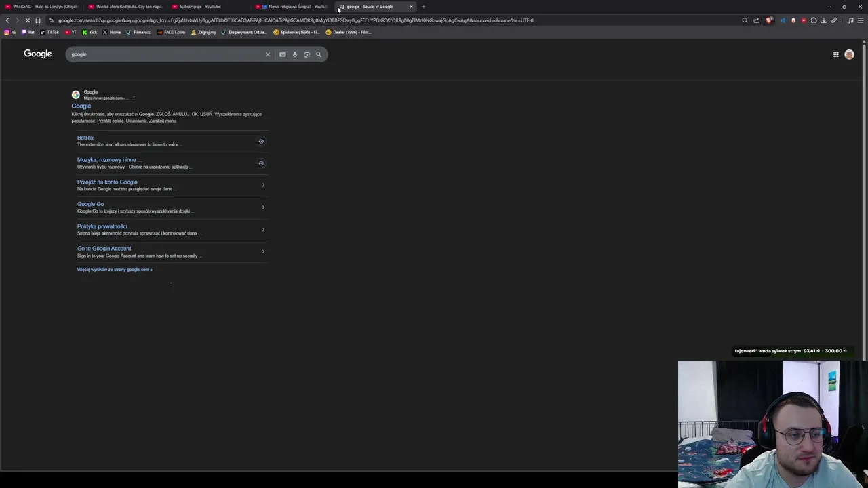This screenshot has width=868, height=488.
Task: Open the browser downloads icon
Action: click(x=824, y=20)
